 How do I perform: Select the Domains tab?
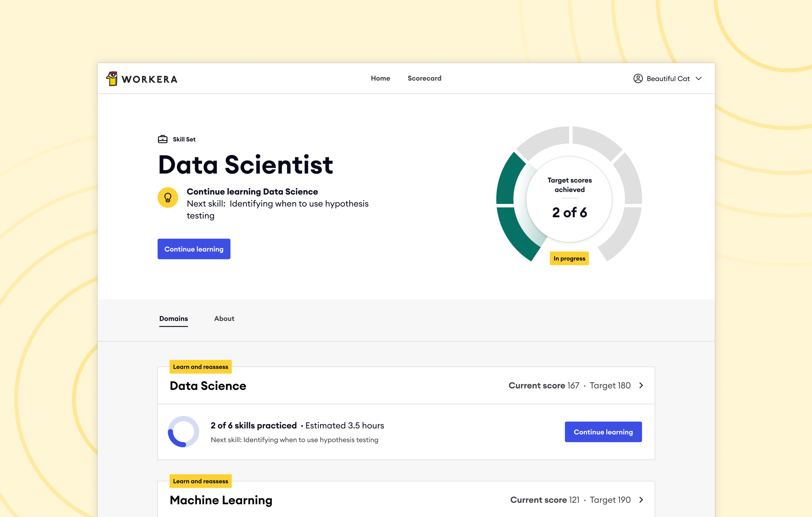pos(173,319)
